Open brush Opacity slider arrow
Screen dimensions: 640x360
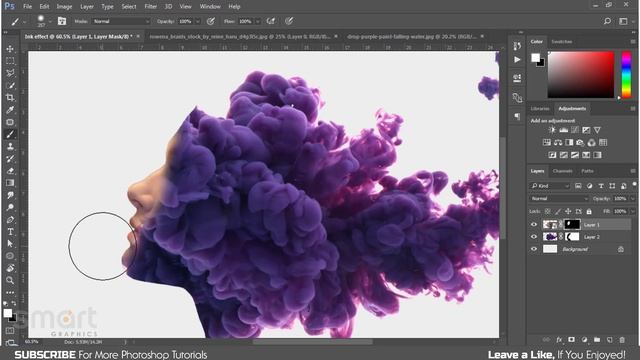pos(198,21)
